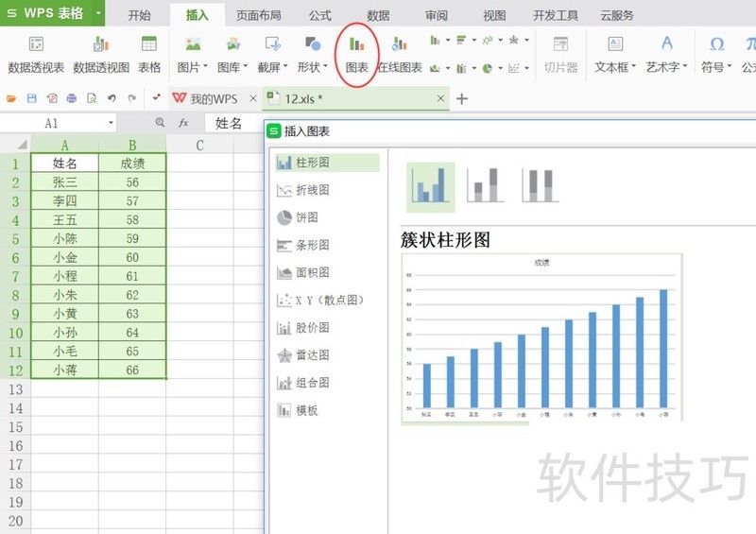Switch to the 公式 ribbon tab

point(319,15)
